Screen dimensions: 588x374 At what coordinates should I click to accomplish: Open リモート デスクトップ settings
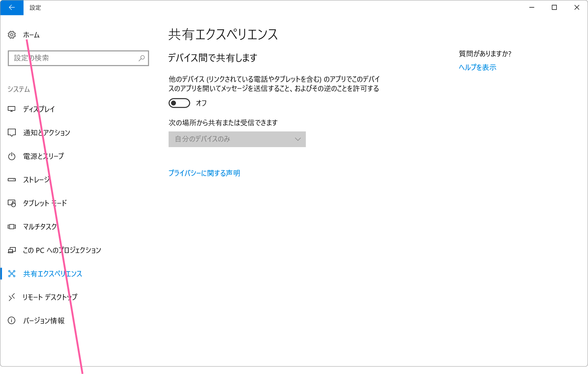tap(50, 297)
